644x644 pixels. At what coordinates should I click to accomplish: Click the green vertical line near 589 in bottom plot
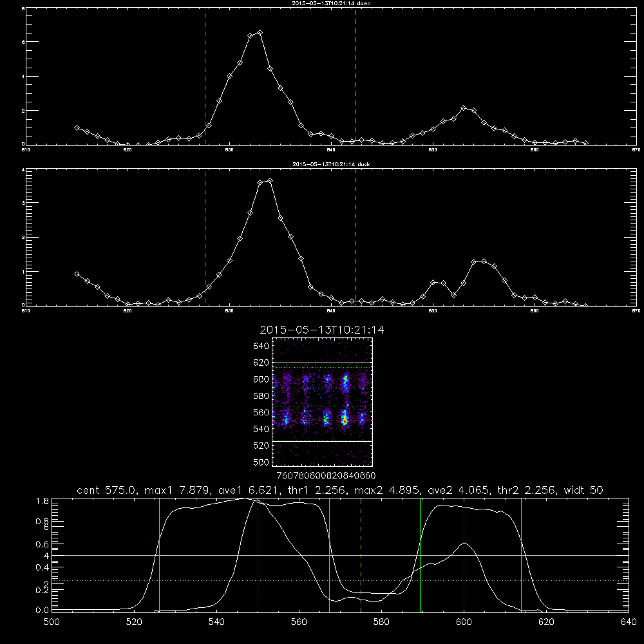point(420,554)
